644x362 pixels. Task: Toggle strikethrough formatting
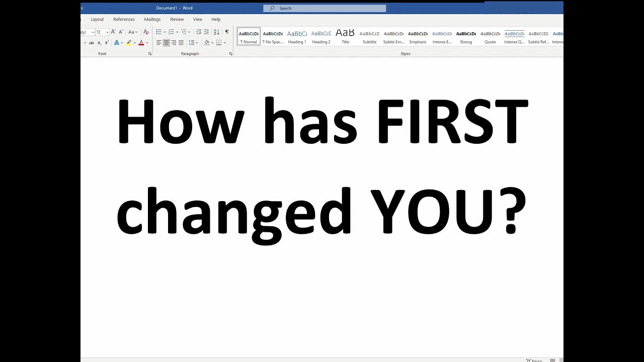pyautogui.click(x=92, y=43)
